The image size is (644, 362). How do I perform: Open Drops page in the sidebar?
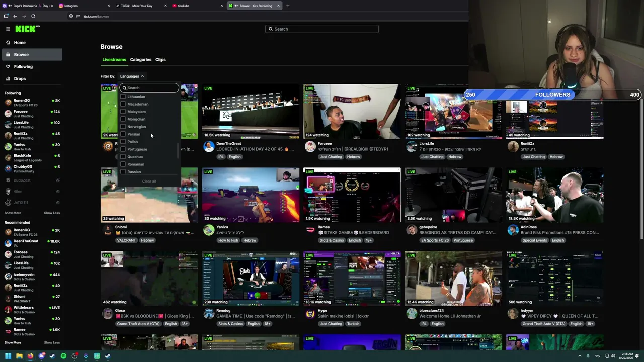point(32,78)
